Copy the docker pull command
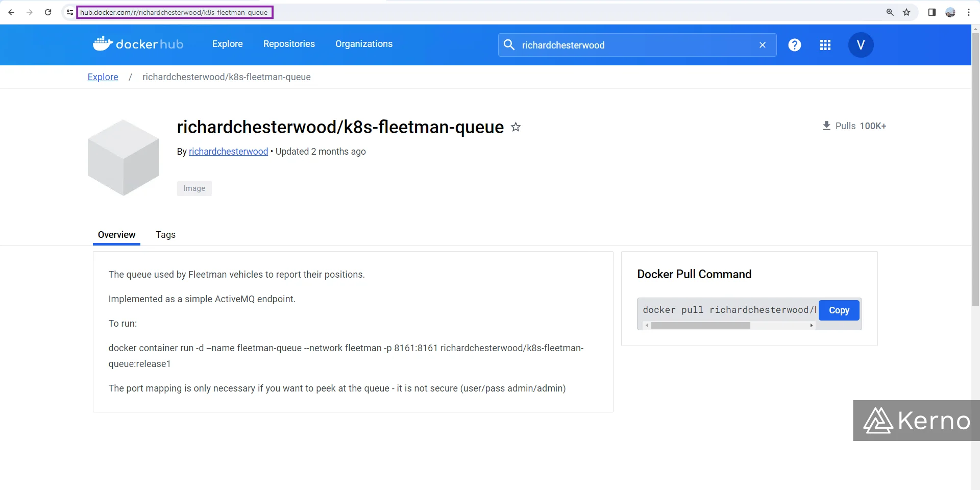This screenshot has height=490, width=980. (x=839, y=310)
